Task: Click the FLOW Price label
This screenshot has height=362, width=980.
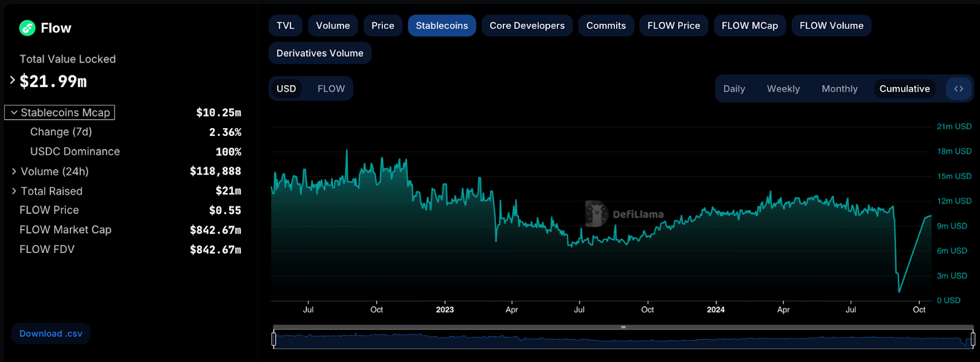Action: (49, 210)
